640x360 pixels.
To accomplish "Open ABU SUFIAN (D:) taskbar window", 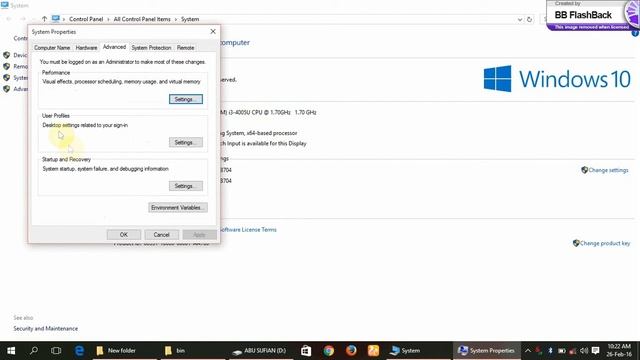I will click(261, 351).
